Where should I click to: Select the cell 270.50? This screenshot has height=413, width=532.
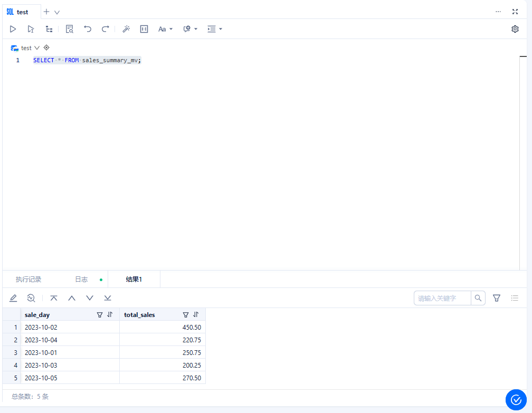click(x=163, y=378)
